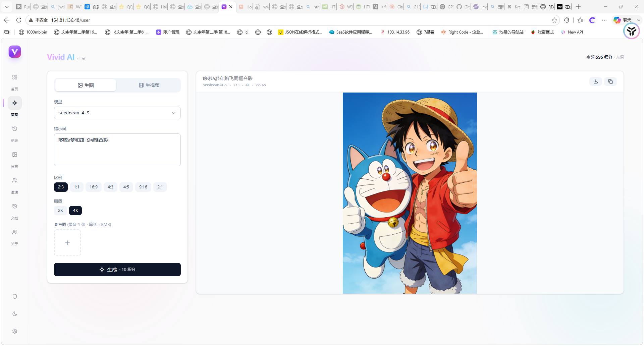Click into the 提示词 prompt text area
644x346 pixels.
(117, 150)
